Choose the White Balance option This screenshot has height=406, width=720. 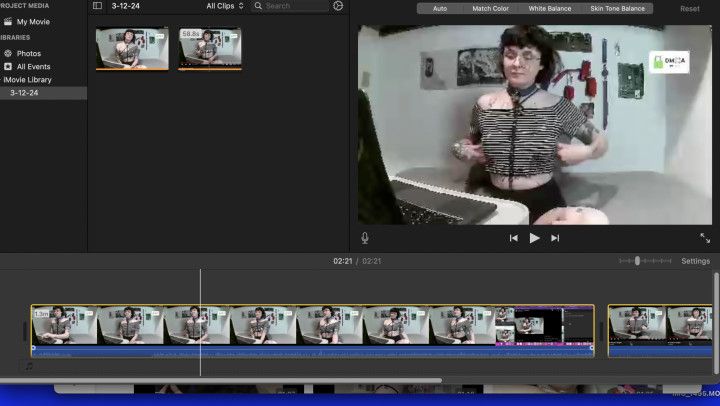[550, 8]
